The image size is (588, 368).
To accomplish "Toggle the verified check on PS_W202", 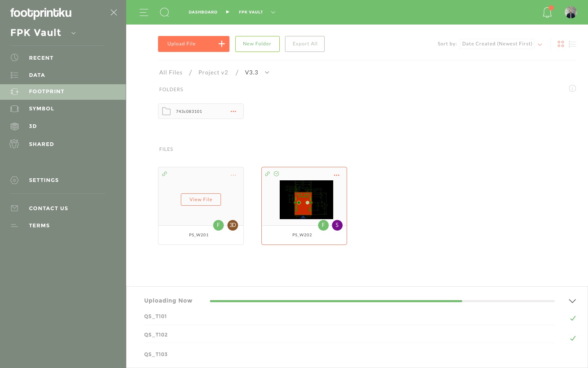I will point(276,174).
